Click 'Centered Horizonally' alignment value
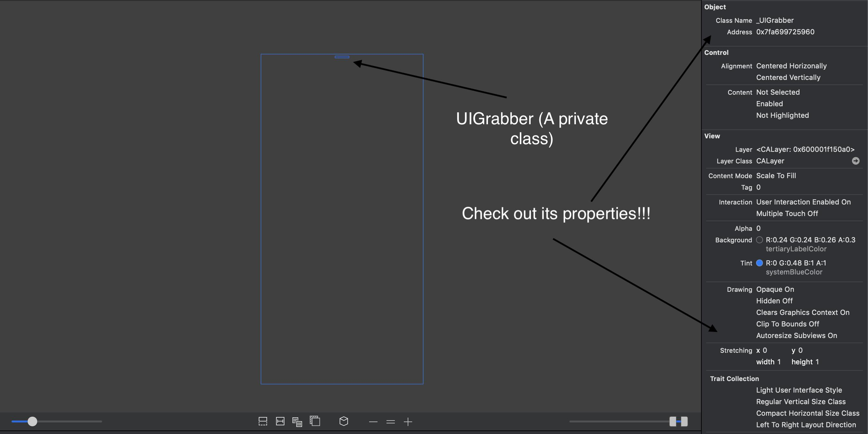This screenshot has height=434, width=868. point(791,66)
